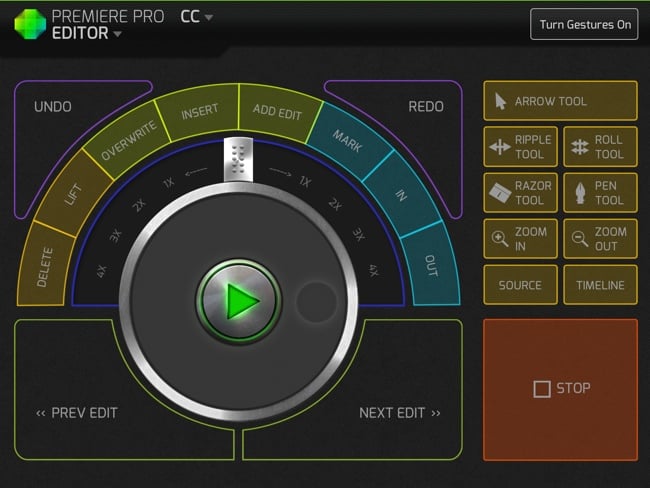Select the Roll Tool
Viewport: 650px width, 488px height.
tap(600, 147)
